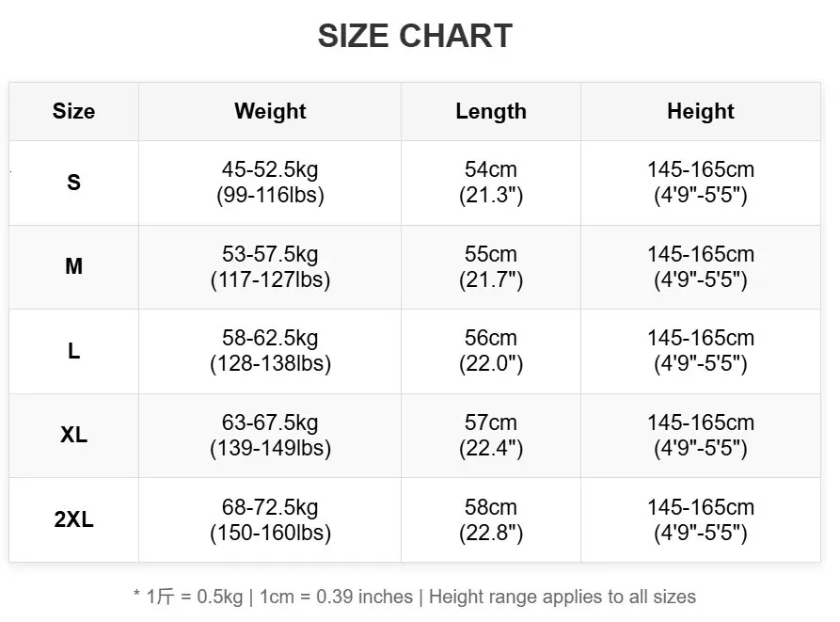The height and width of the screenshot is (622, 840).
Task: Select the Length column header
Action: tap(490, 111)
